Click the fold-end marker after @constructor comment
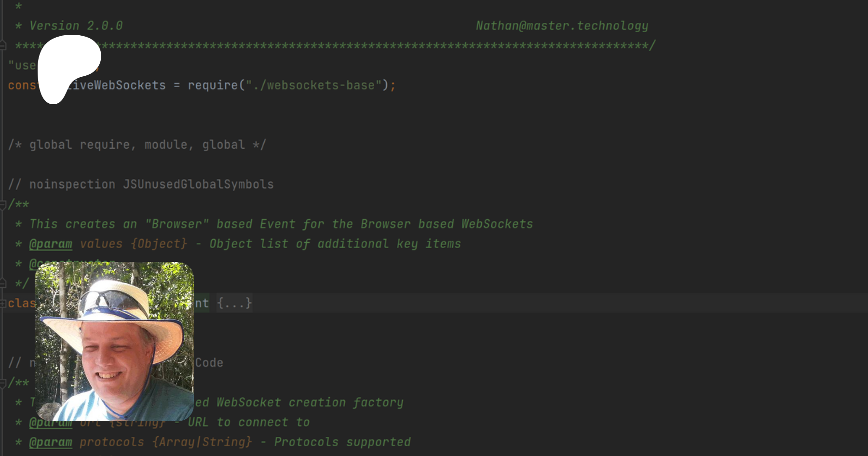The height and width of the screenshot is (456, 868). point(3,283)
